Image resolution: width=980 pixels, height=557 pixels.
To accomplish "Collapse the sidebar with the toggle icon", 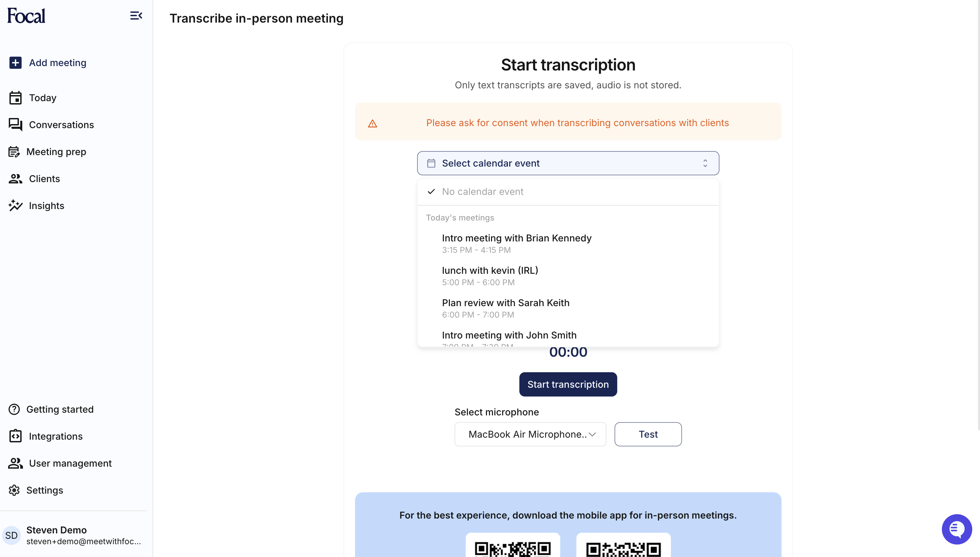I will [x=136, y=16].
